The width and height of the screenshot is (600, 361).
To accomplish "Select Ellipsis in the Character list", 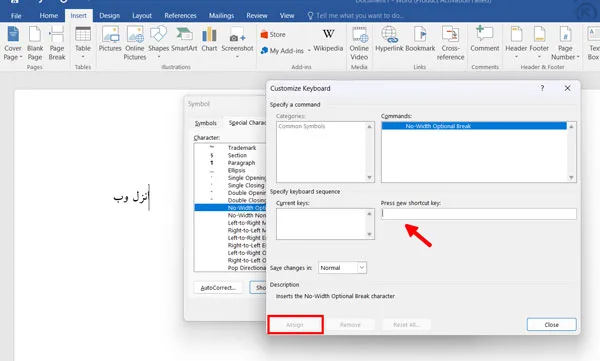I will [x=230, y=170].
